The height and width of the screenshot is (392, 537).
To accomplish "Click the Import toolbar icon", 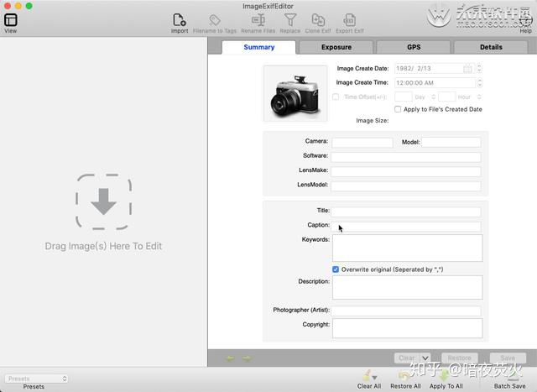I will (180, 20).
